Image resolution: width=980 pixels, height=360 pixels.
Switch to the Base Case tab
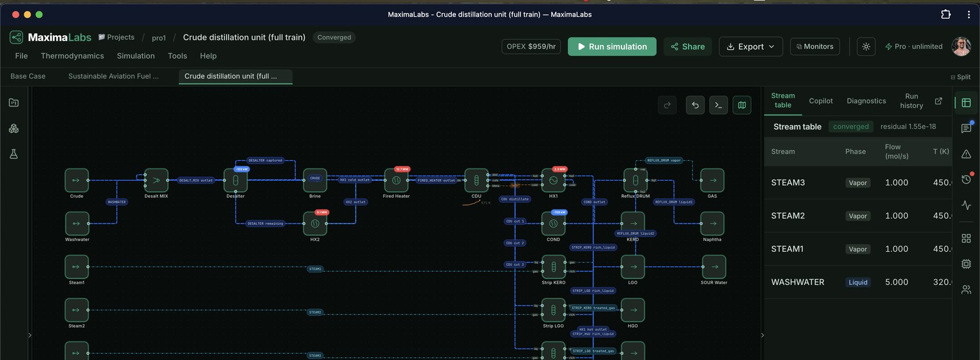[x=28, y=76]
